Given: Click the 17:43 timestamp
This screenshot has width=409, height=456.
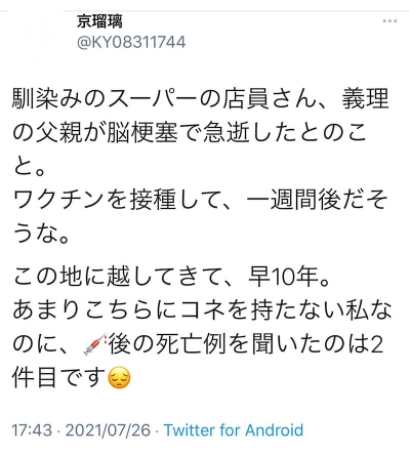Looking at the screenshot, I should click(32, 430).
